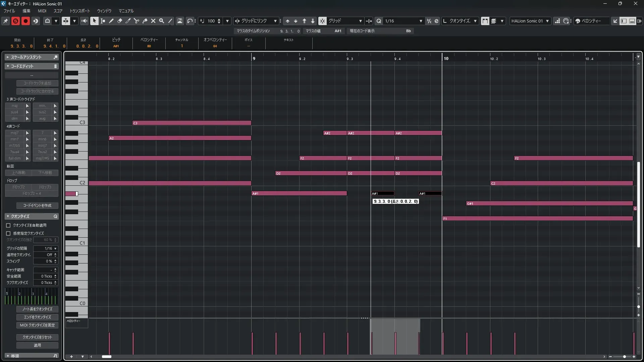Expand the スケールアシスタント section
This screenshot has width=644, height=362.
click(x=8, y=57)
